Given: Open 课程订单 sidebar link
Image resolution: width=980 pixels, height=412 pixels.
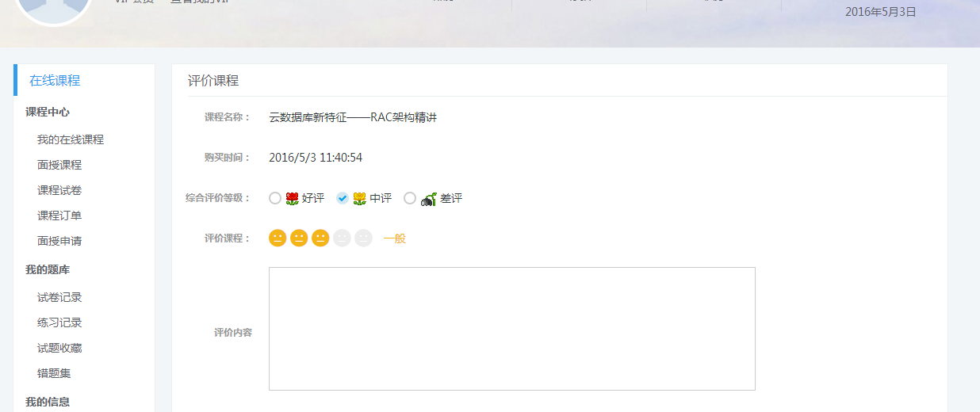Looking at the screenshot, I should [x=59, y=216].
